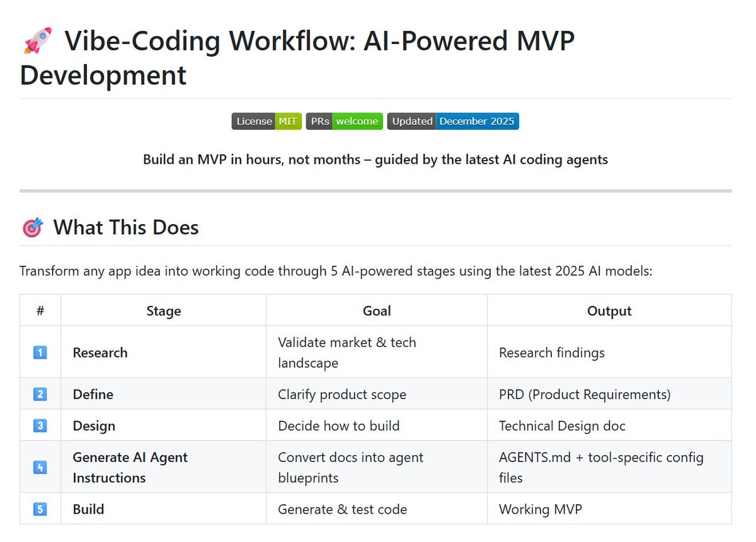Click the number 4 stage icon
The height and width of the screenshot is (542, 756).
click(40, 466)
